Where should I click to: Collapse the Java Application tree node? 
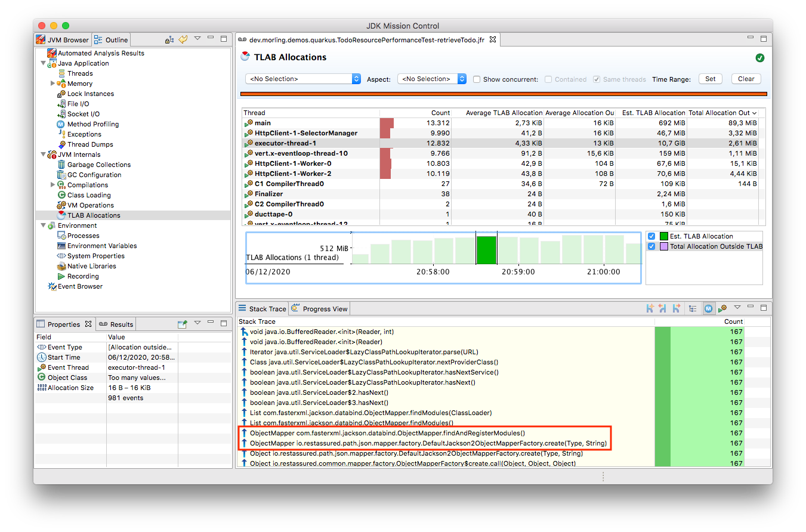[x=43, y=63]
